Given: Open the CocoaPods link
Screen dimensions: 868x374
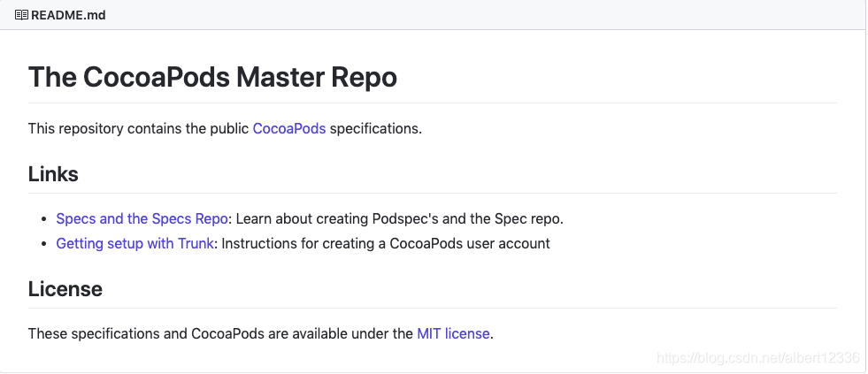Looking at the screenshot, I should point(289,129).
